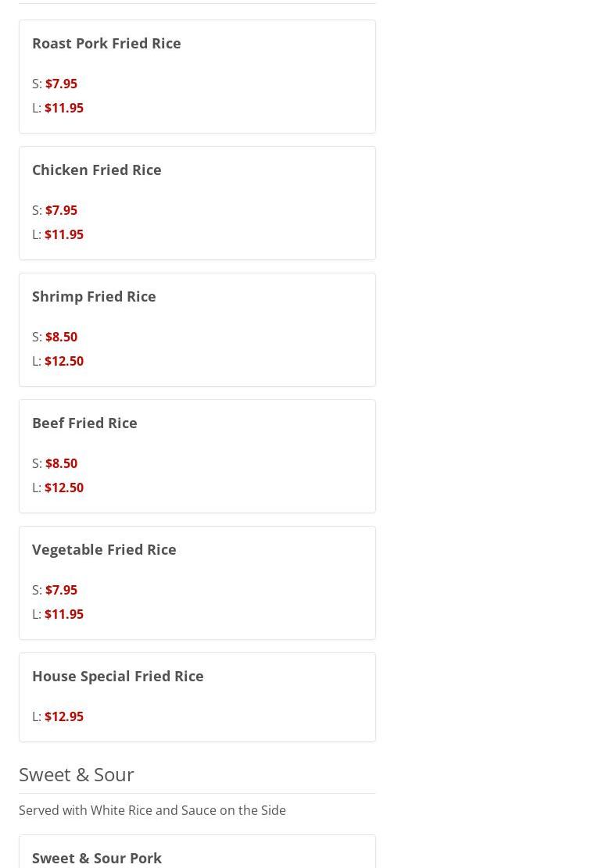Click the House Special $12.95 price

(x=63, y=716)
